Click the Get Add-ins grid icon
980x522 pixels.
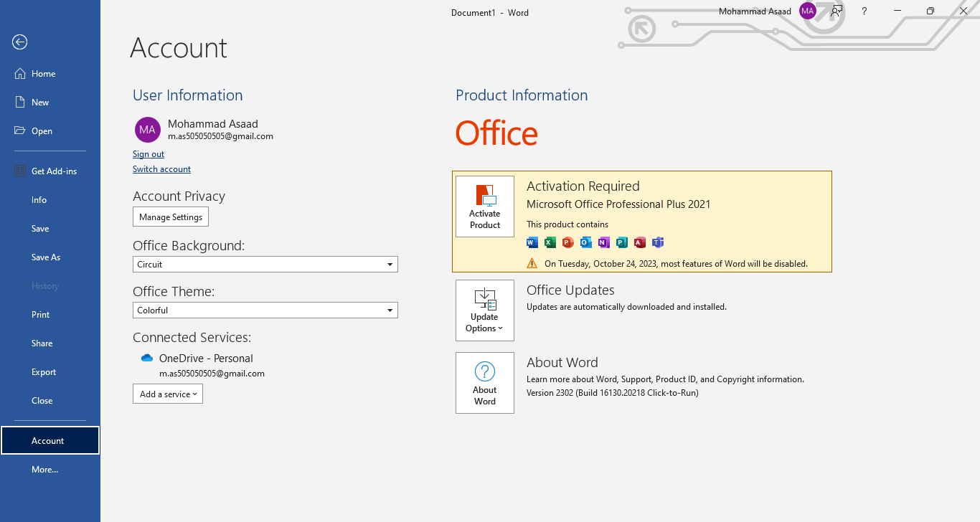(x=20, y=171)
